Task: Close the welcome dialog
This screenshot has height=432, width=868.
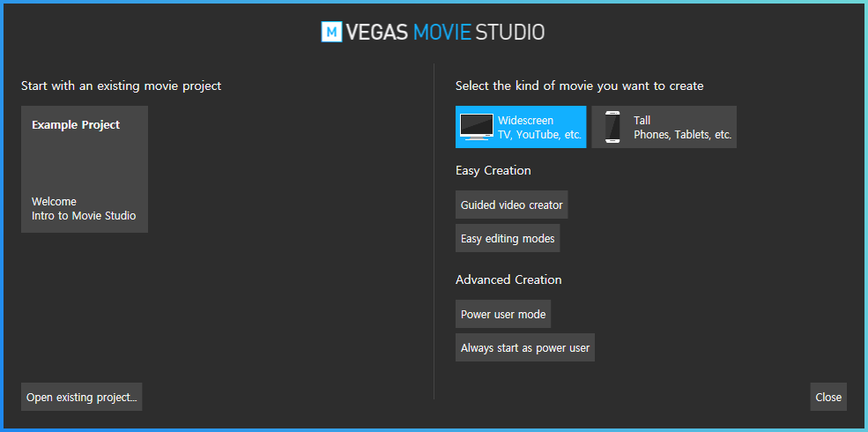Action: (828, 397)
